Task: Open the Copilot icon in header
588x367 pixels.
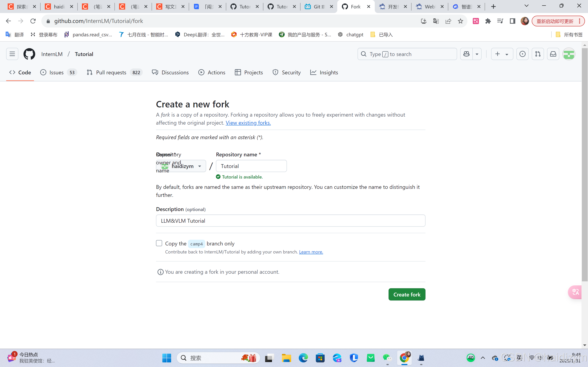Action: (466, 54)
